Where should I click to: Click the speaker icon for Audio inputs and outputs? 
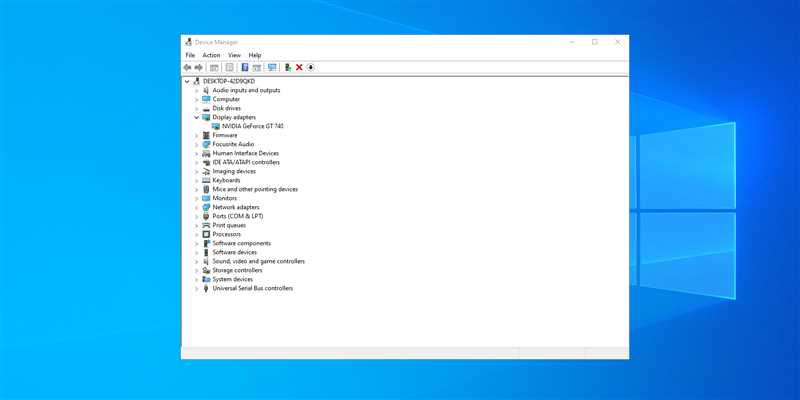206,90
